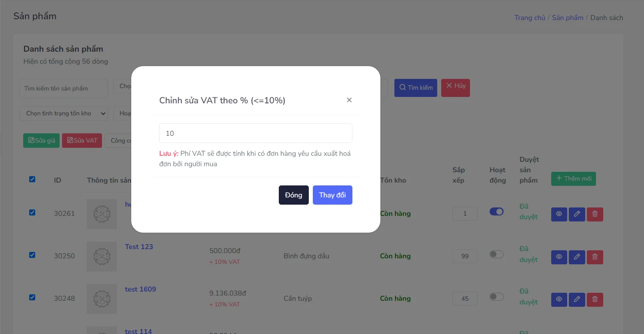Screen dimensions: 644x334
Task: Go to Sản phẩm breadcrumb link
Action: (568, 18)
